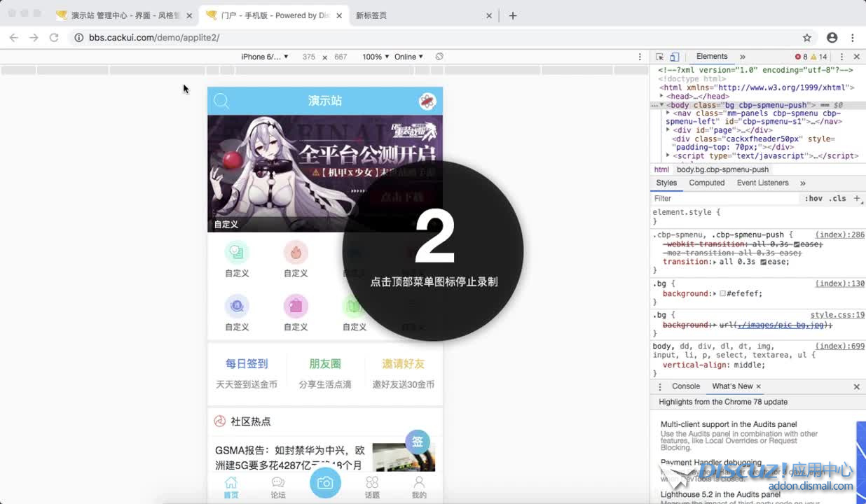Viewport: 866px width, 504px height.
Task: Open the 100% zoom level dropdown
Action: click(x=376, y=57)
